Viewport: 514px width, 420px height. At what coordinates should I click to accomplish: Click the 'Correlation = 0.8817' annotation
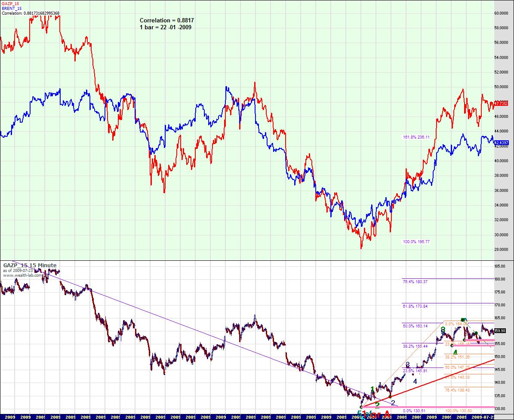(166, 20)
